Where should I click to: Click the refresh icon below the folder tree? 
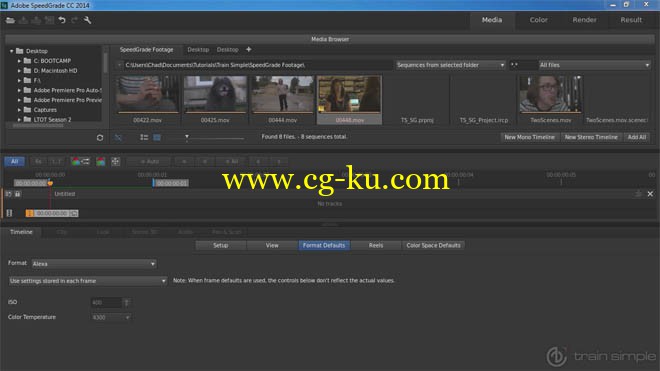[x=100, y=138]
